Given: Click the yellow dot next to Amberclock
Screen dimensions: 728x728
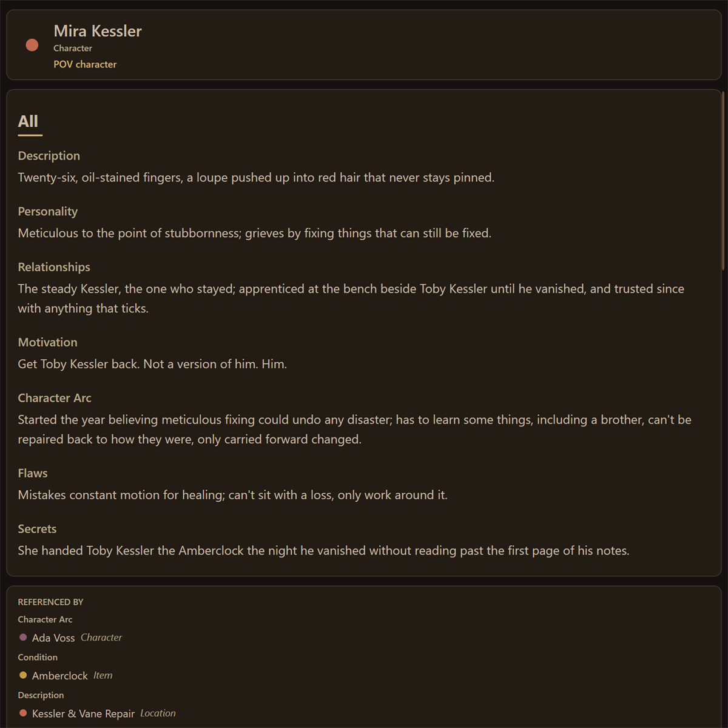Looking at the screenshot, I should point(23,675).
